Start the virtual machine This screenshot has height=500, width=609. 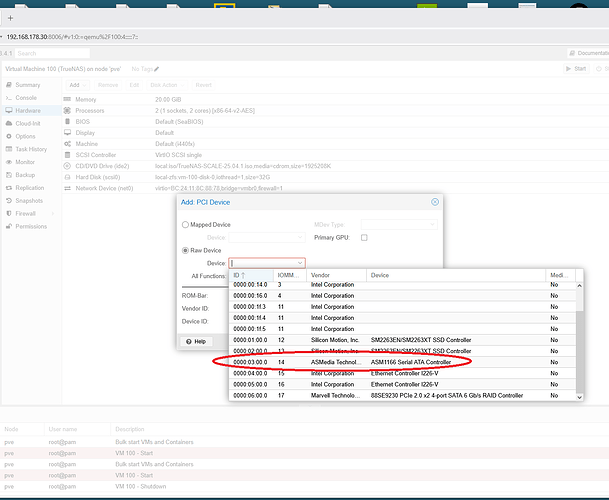[x=576, y=69]
